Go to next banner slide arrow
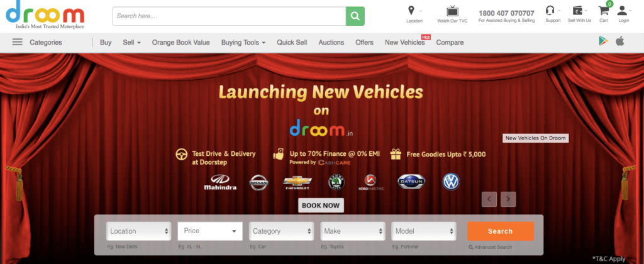 508,199
